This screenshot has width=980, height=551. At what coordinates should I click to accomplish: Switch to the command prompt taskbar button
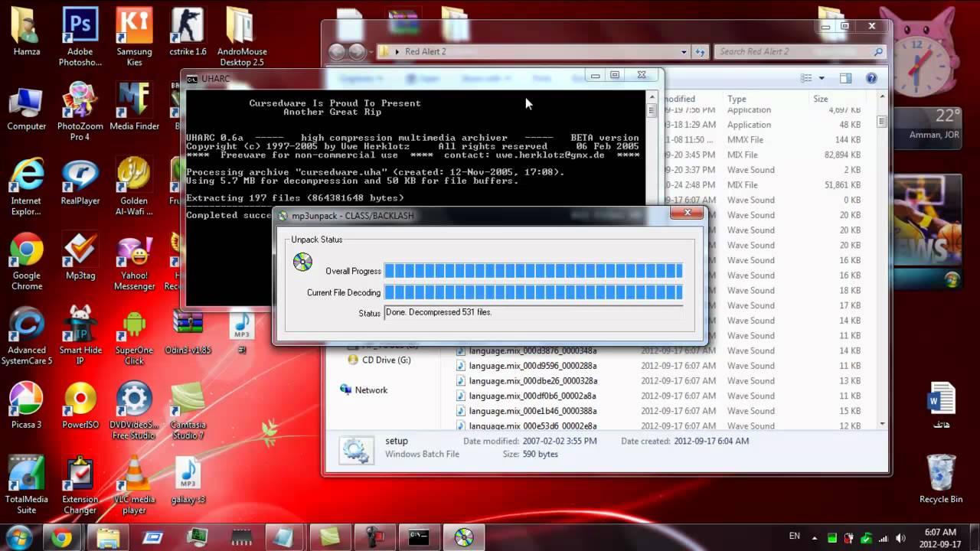(x=419, y=538)
